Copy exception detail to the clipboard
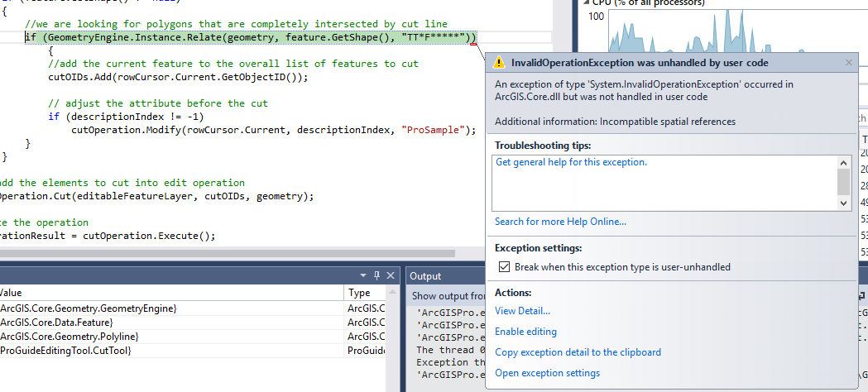868x392 pixels. (x=578, y=352)
